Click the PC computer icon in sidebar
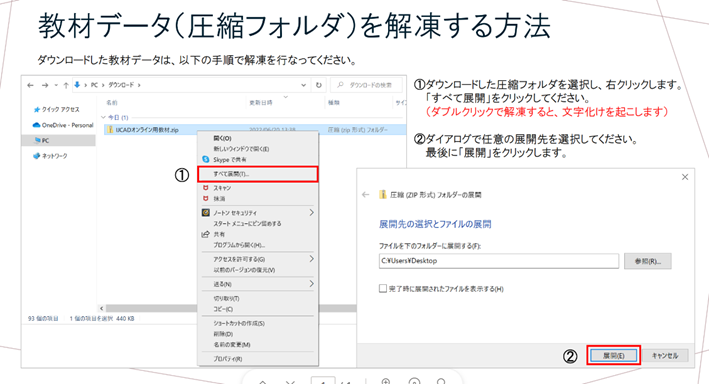 [38, 141]
